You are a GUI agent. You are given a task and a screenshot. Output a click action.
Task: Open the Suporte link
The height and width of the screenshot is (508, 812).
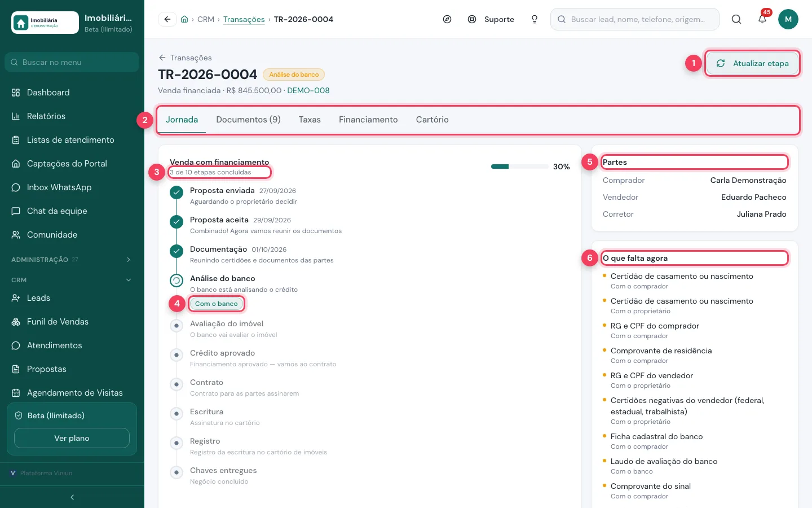491,19
